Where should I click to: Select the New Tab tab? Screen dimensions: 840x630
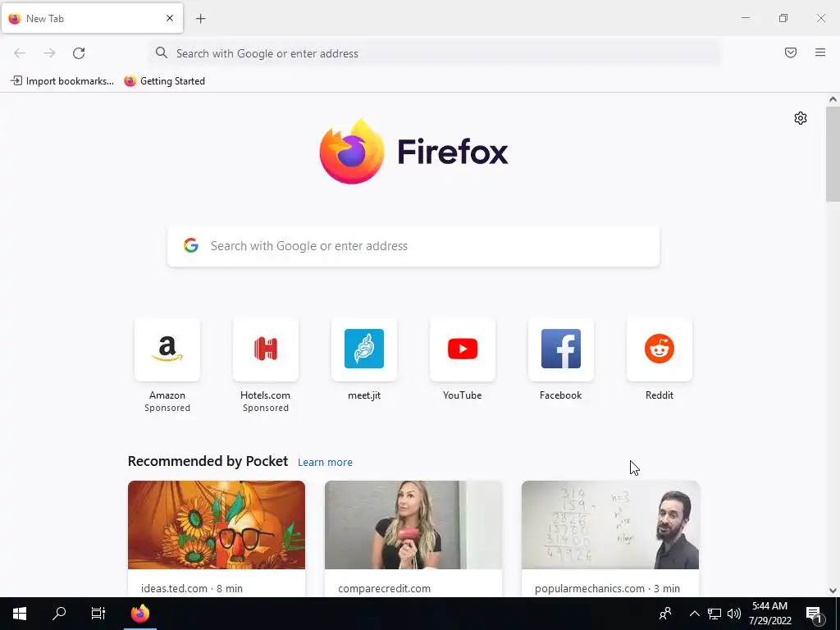(x=92, y=18)
